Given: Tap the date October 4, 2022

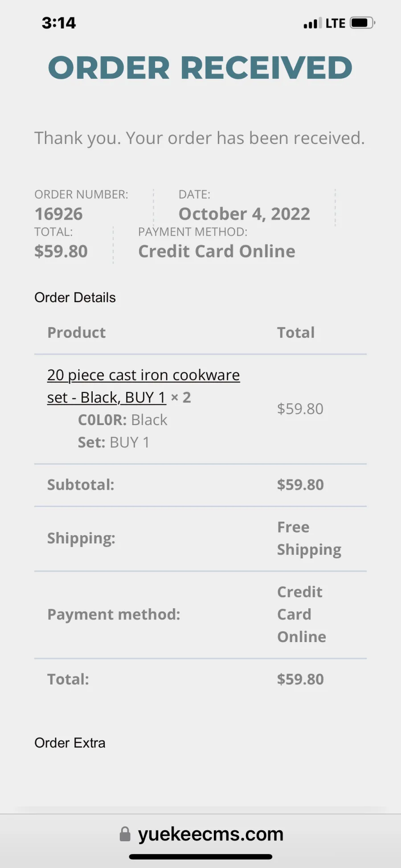Looking at the screenshot, I should click(244, 214).
